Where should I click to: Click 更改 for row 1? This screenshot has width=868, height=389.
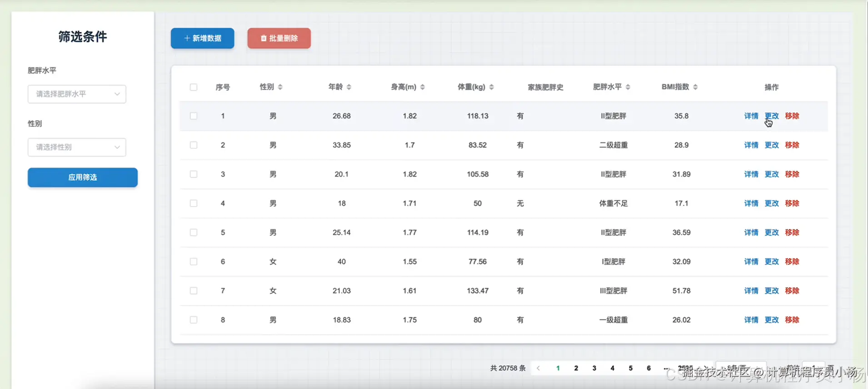point(772,116)
